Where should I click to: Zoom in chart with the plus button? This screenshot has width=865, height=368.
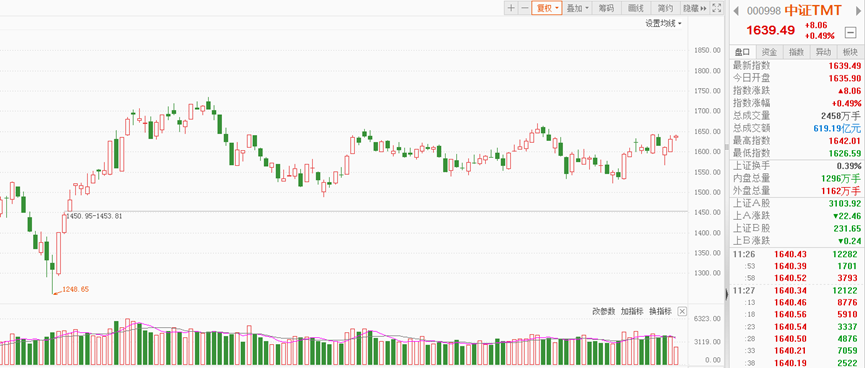click(511, 8)
